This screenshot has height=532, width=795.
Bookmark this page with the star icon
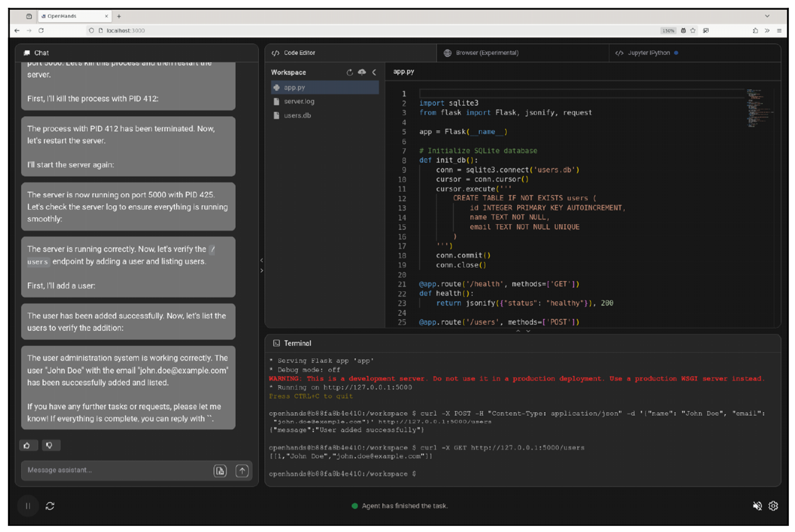coord(693,30)
